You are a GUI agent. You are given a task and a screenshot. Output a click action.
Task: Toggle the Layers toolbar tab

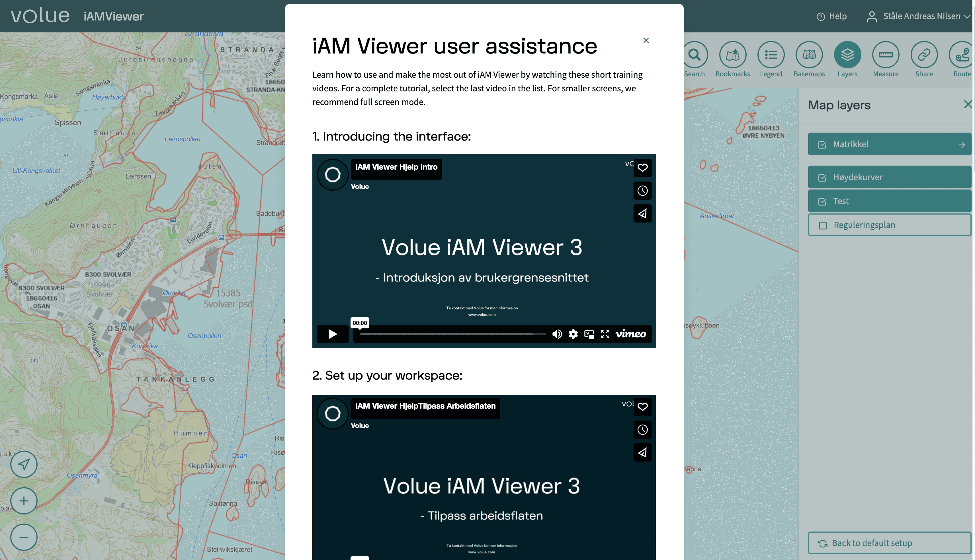tap(847, 55)
